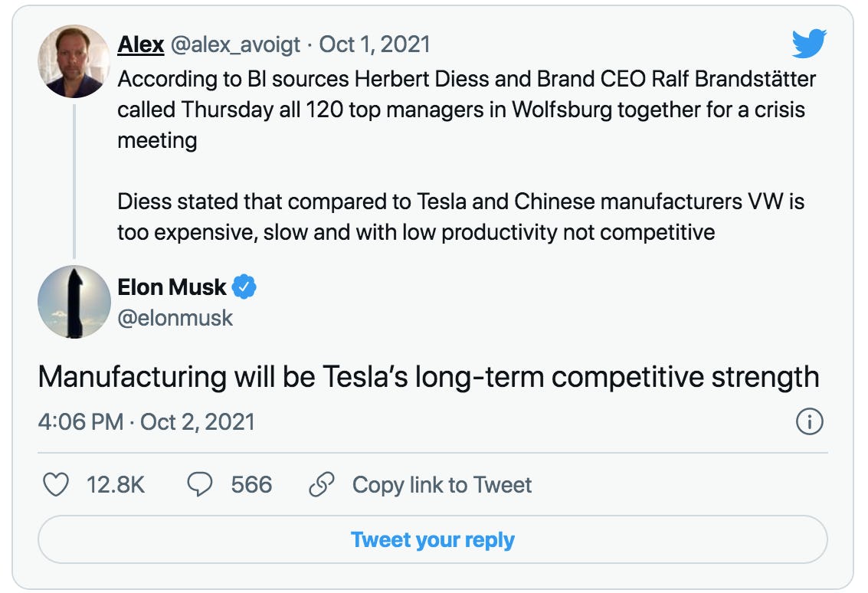Open the Oct 1, 2021 date link
This screenshot has width=868, height=593.
tap(375, 44)
